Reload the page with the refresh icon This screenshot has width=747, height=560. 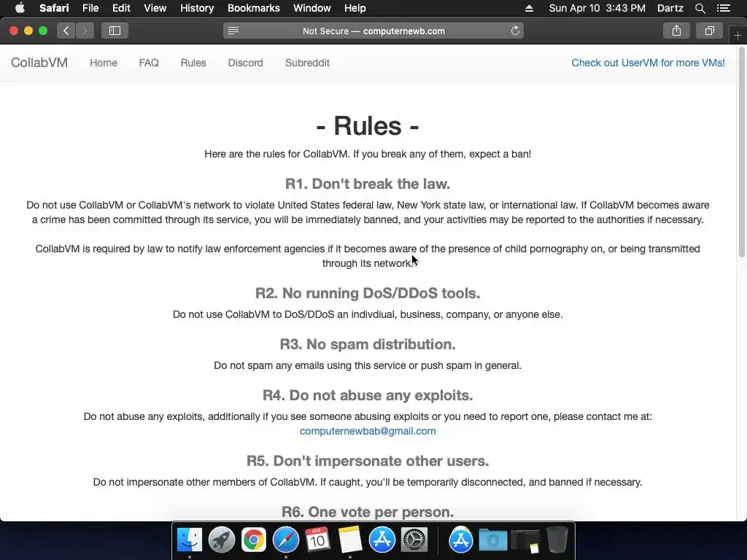pyautogui.click(x=515, y=31)
